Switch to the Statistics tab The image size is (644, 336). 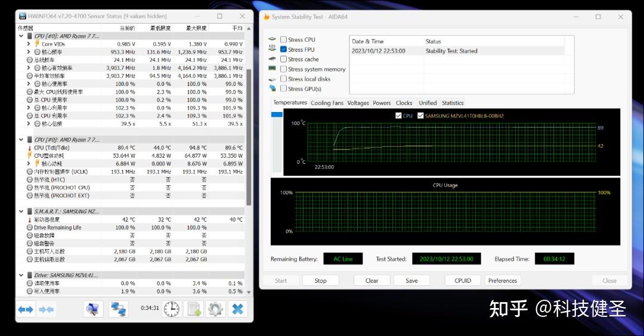(x=453, y=103)
